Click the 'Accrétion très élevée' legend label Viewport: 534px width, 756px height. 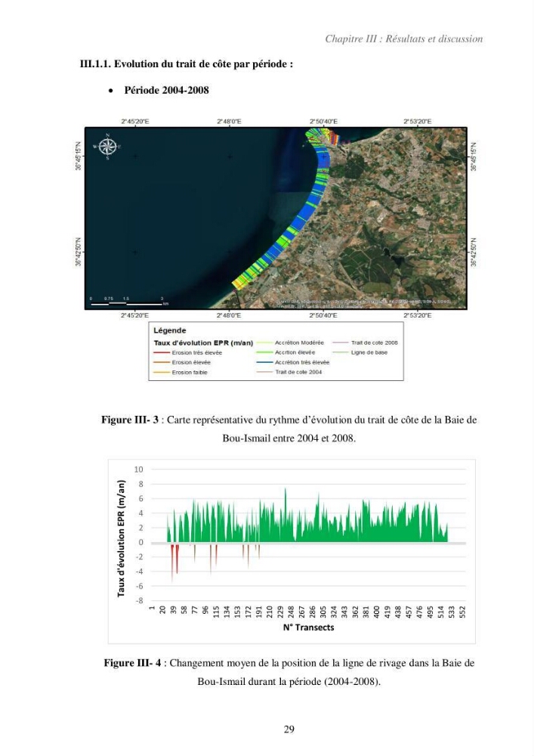[x=302, y=363]
